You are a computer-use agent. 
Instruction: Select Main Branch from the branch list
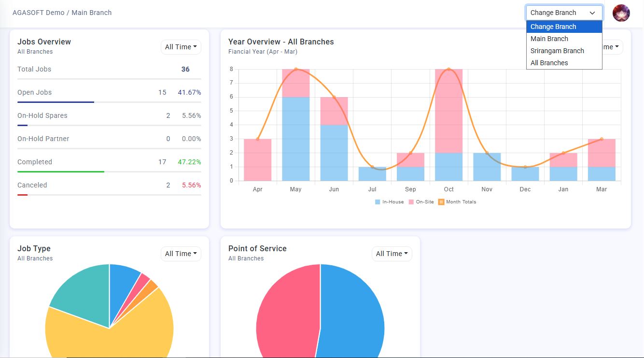[x=564, y=39]
